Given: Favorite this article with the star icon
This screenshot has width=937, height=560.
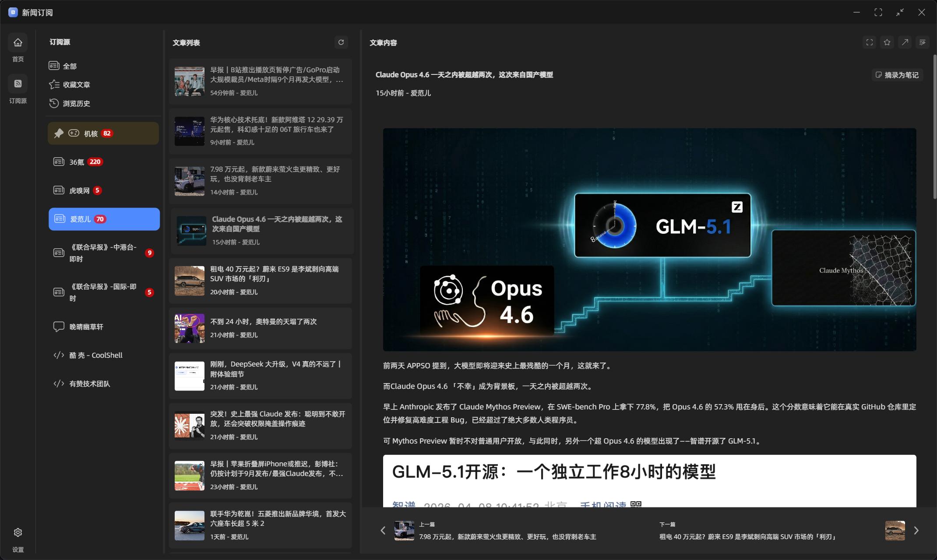Looking at the screenshot, I should tap(887, 42).
